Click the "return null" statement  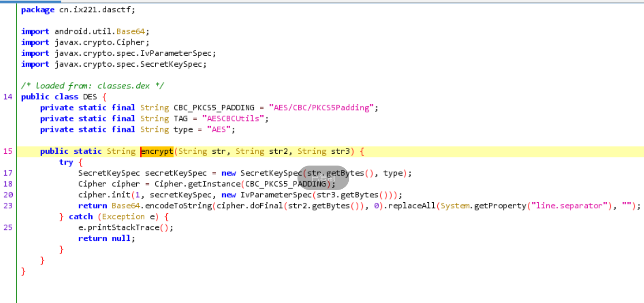pyautogui.click(x=106, y=239)
